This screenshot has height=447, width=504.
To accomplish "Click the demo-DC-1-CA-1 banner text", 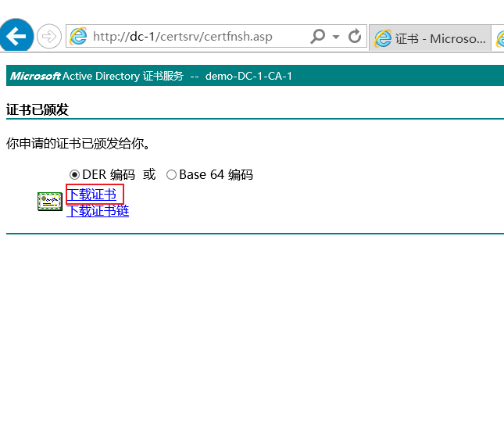I will [248, 76].
